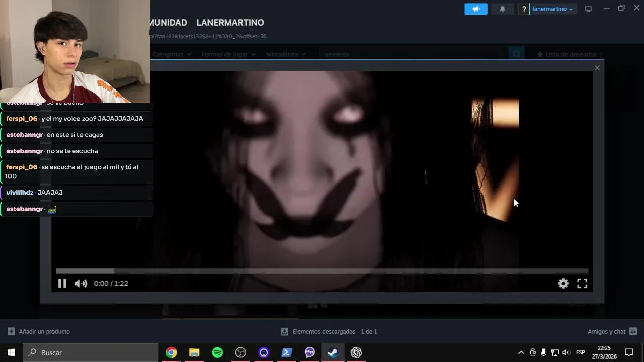Open the taskbar clock and date

click(x=604, y=352)
